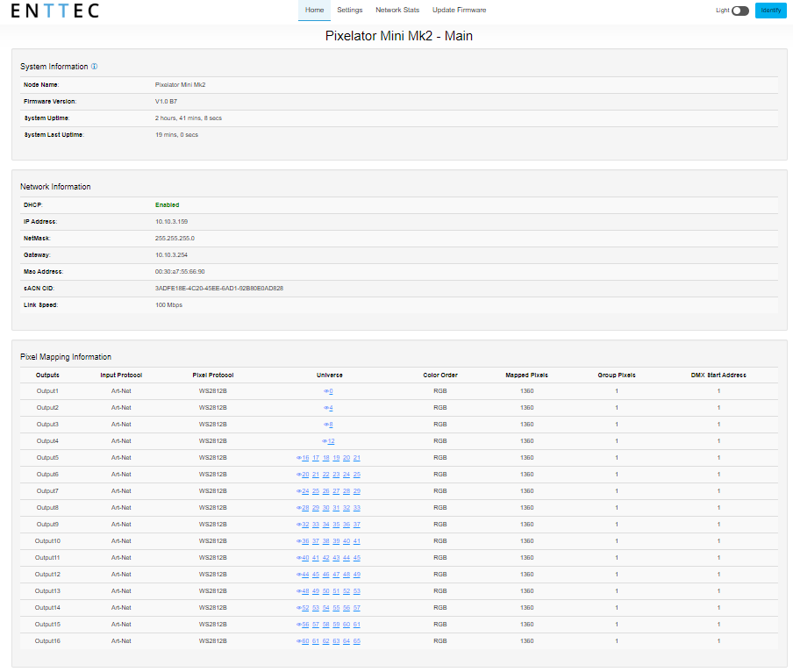
Task: Click the Node Name value Pixelator Mini Mk2
Action: [181, 85]
